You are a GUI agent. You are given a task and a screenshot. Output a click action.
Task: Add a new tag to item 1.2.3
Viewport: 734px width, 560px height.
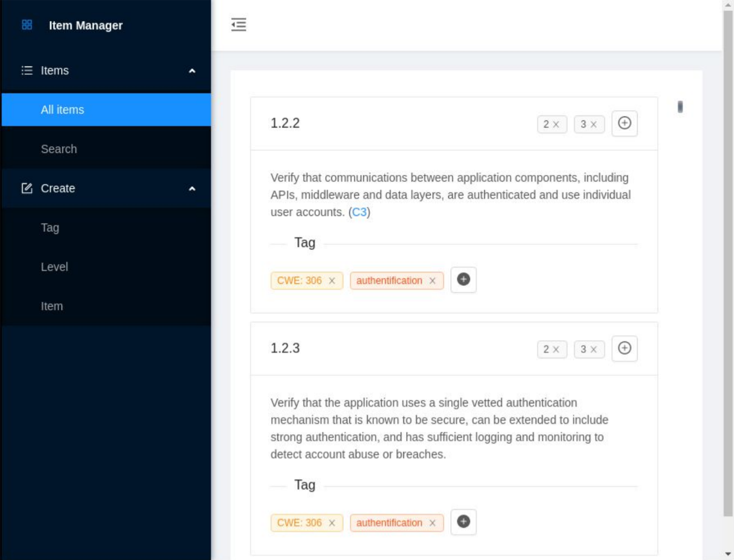(x=463, y=522)
